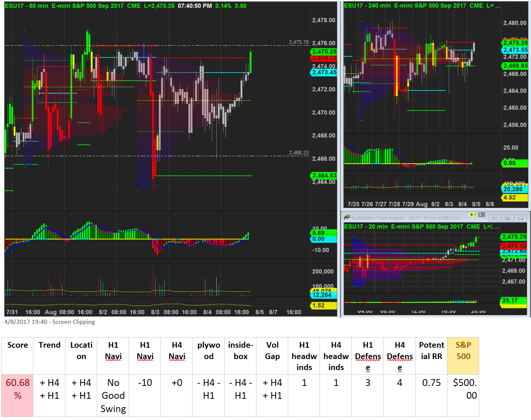531x420 pixels.
Task: Click the 2,470.00 axis value on 60 min chart
Action: click(324, 112)
